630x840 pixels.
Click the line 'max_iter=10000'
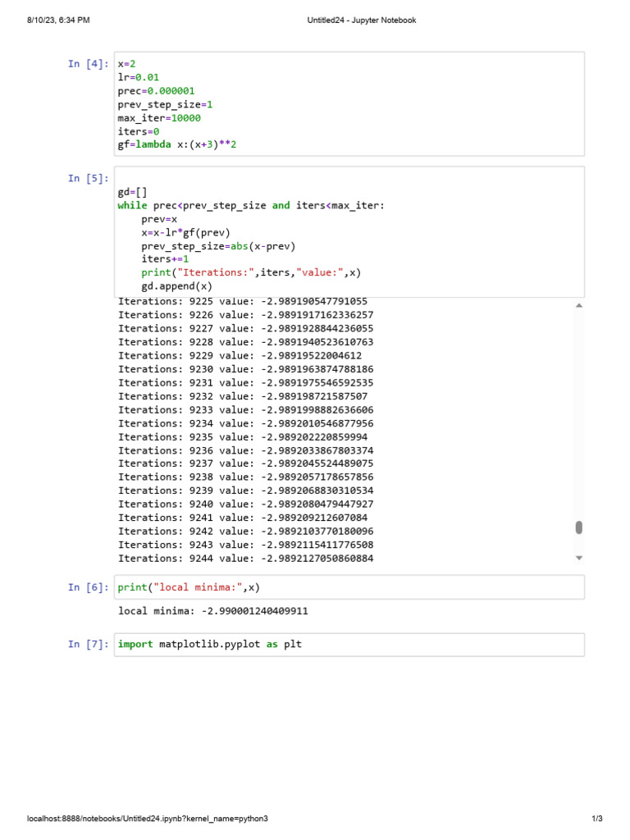coord(159,118)
